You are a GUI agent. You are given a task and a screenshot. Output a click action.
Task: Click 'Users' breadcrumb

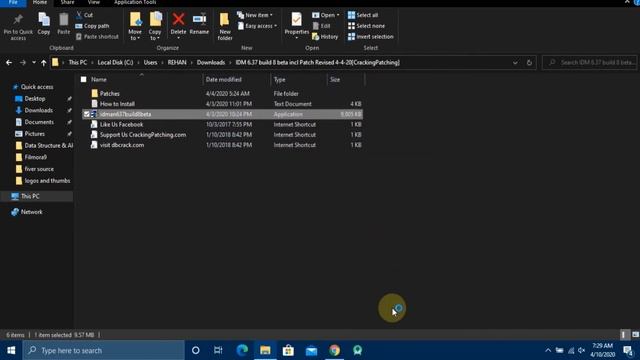click(x=150, y=62)
